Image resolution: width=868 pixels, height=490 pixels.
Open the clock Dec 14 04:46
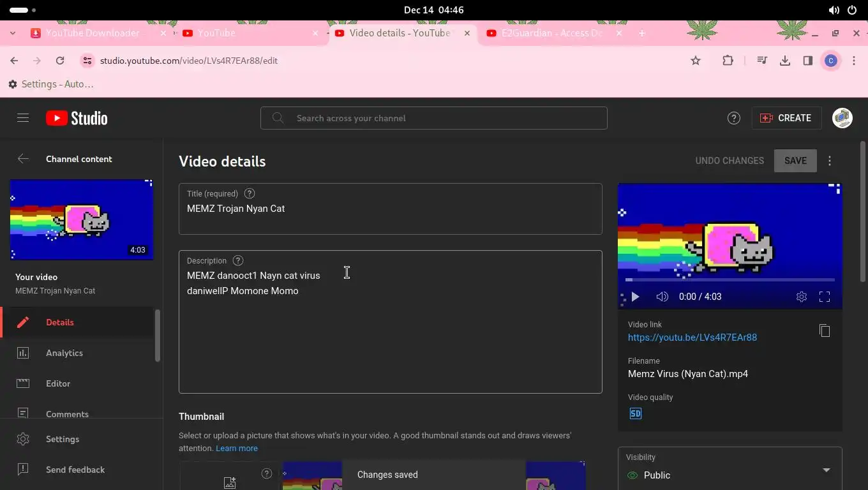[434, 10]
